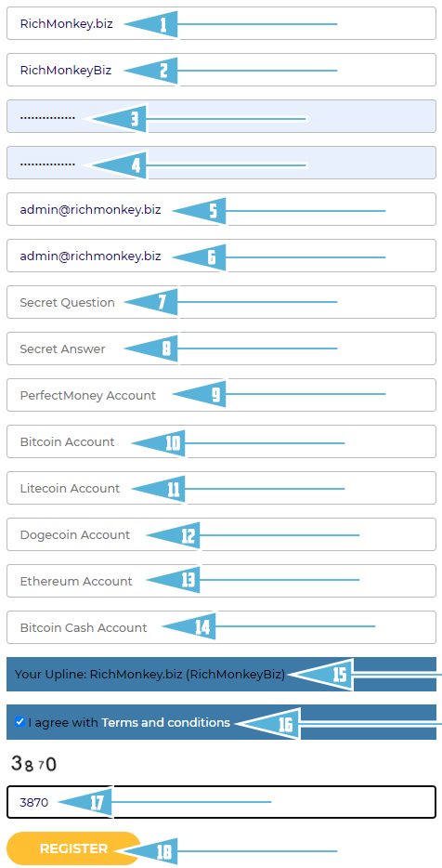The image size is (442, 868).
Task: Click the username field containing RichMonkeyBiz
Action: coord(221,70)
